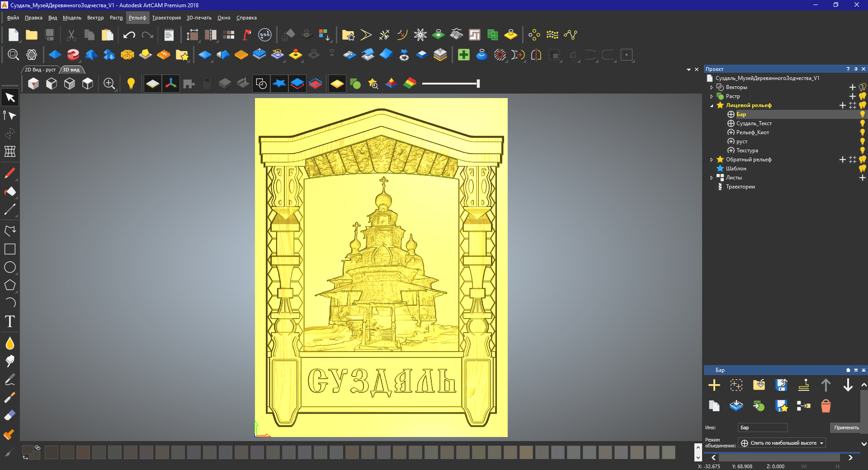Merge visible layers icon in Бар panel
The image size is (868, 470).
tap(736, 406)
